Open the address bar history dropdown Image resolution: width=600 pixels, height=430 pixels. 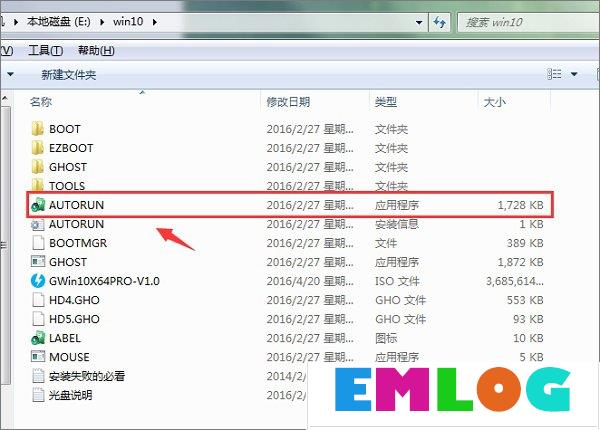(x=419, y=22)
